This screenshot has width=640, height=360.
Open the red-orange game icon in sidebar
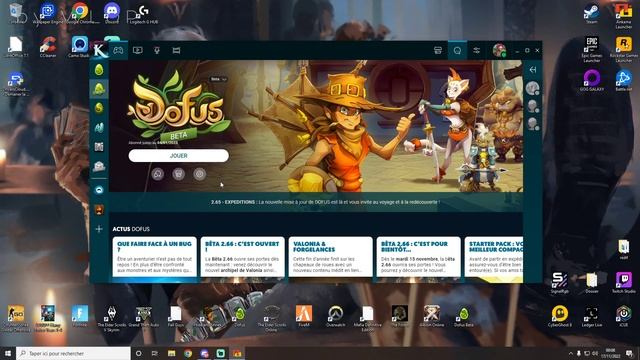99,209
